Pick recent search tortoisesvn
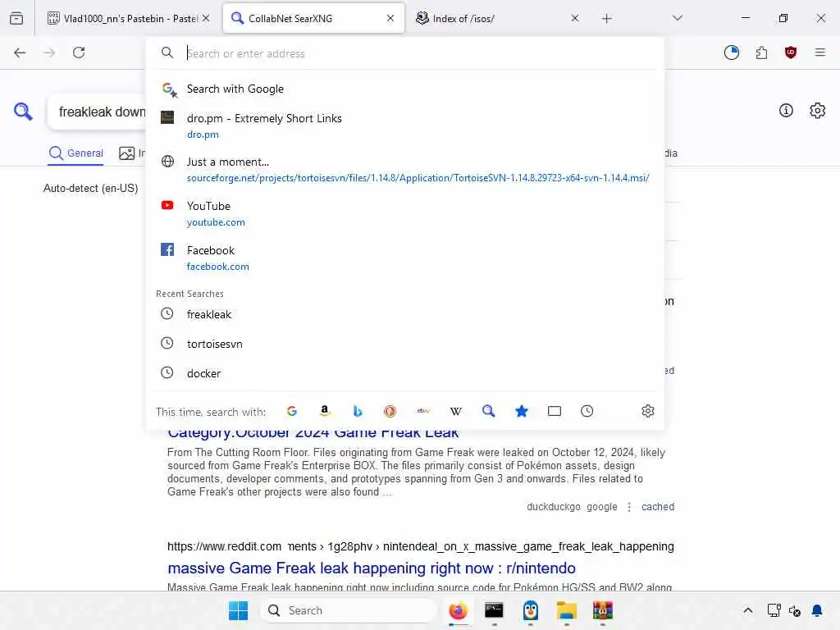Screen dimensions: 840x630 point(405,344)
